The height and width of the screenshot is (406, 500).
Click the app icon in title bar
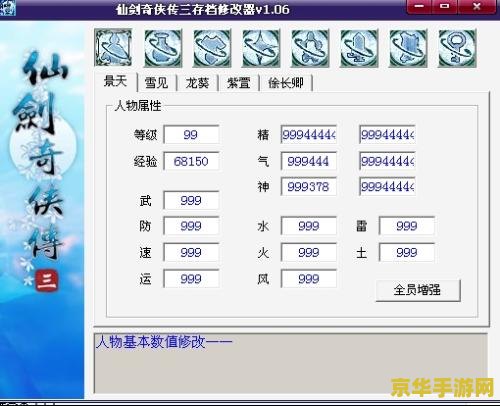click(x=8, y=8)
